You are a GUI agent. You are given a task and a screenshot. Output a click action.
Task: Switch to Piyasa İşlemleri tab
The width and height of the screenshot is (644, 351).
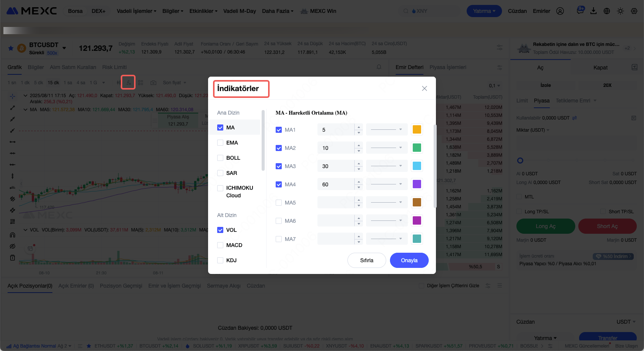pyautogui.click(x=448, y=67)
